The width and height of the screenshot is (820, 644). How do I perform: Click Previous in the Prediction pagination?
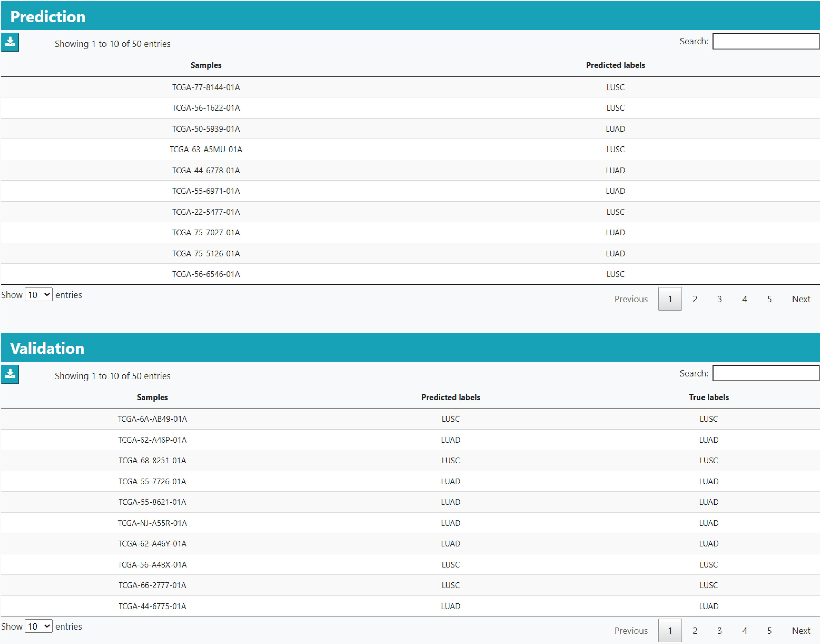[631, 299]
